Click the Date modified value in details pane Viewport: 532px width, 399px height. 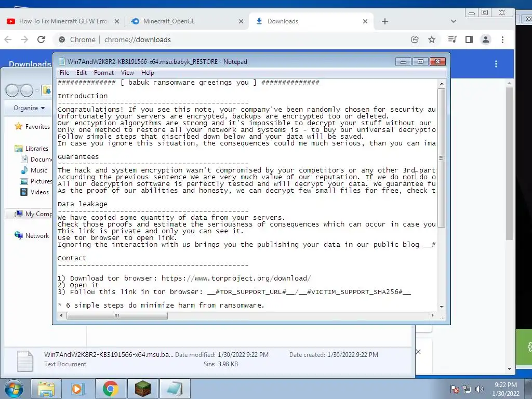[x=243, y=354]
